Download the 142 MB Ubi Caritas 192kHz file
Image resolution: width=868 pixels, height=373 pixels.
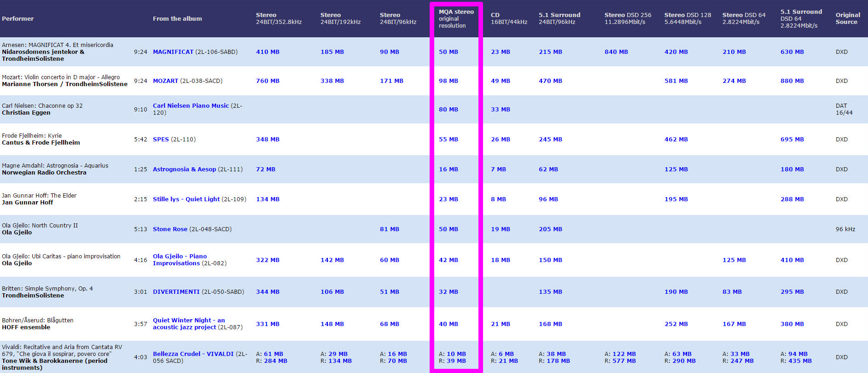click(332, 260)
